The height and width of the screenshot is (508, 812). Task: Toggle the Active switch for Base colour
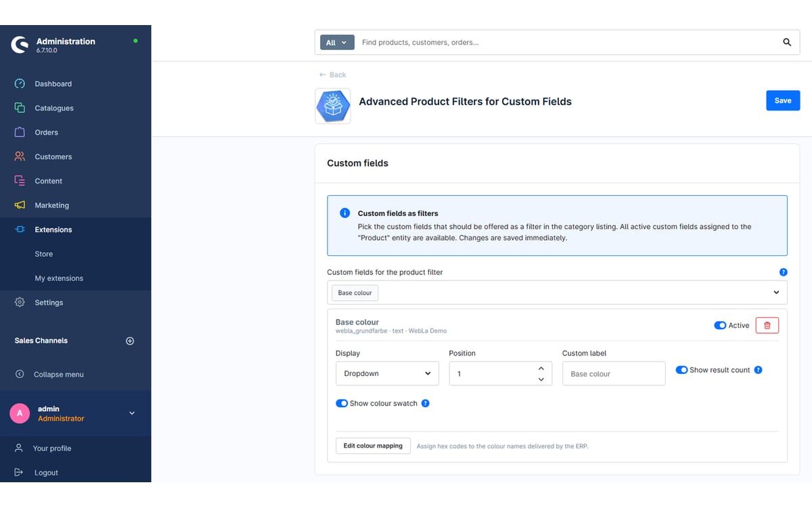720,325
